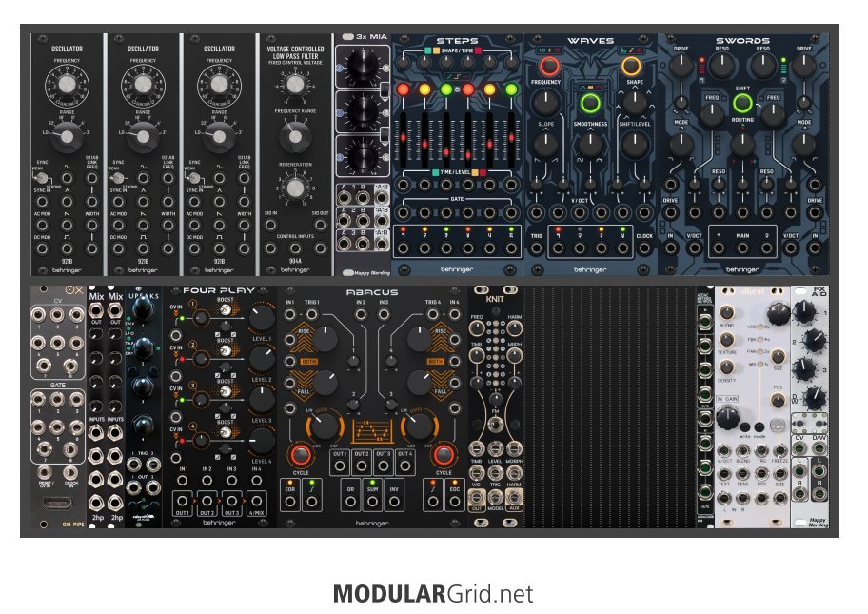Flip the Sync weak/strong switch on the leftmost Oscillator
The image size is (868, 614).
click(40, 178)
